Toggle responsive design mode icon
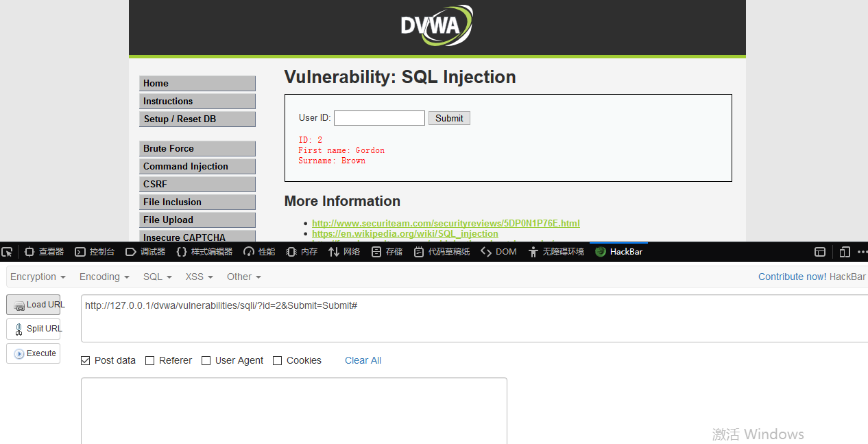 pyautogui.click(x=845, y=252)
